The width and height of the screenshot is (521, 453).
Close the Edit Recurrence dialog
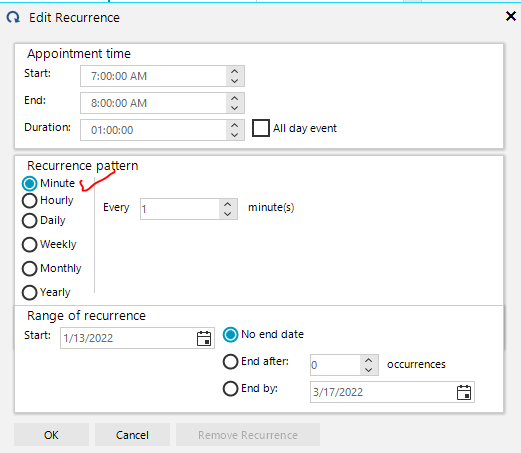coord(511,16)
